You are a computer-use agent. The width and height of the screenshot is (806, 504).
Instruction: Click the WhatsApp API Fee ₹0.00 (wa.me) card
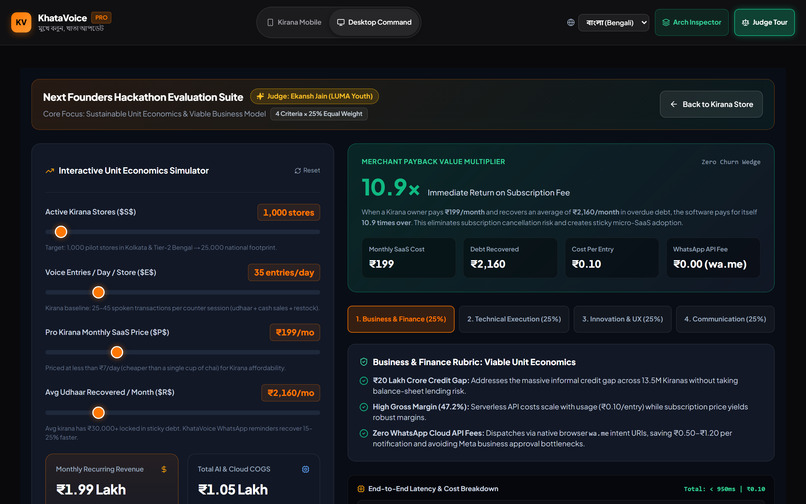[x=713, y=258]
